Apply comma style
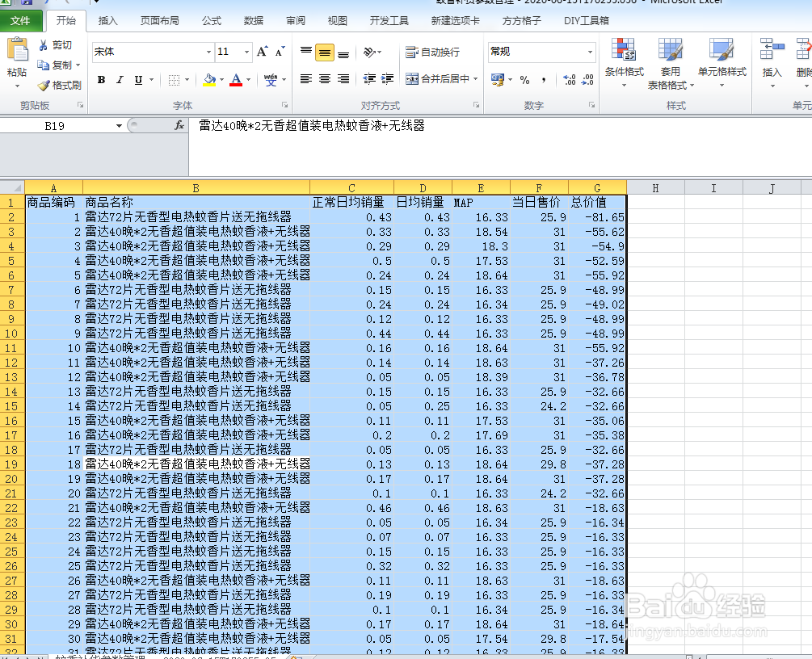 point(543,80)
